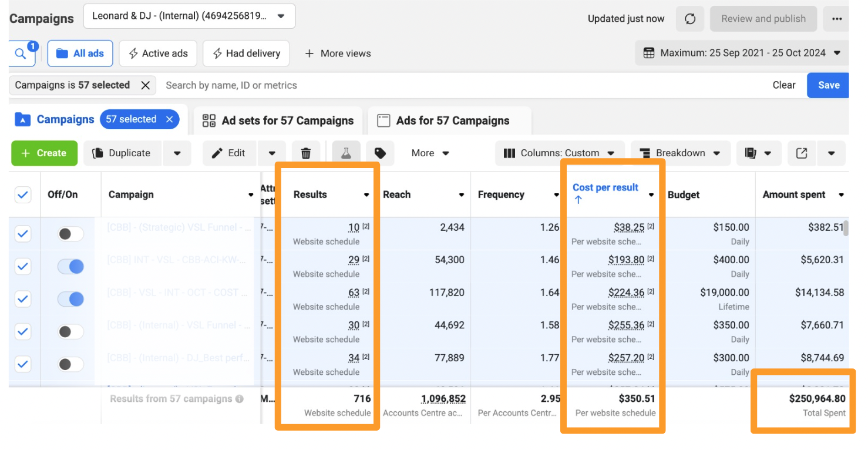Click the calendar icon in date range
The image size is (868, 450).
[x=648, y=53]
